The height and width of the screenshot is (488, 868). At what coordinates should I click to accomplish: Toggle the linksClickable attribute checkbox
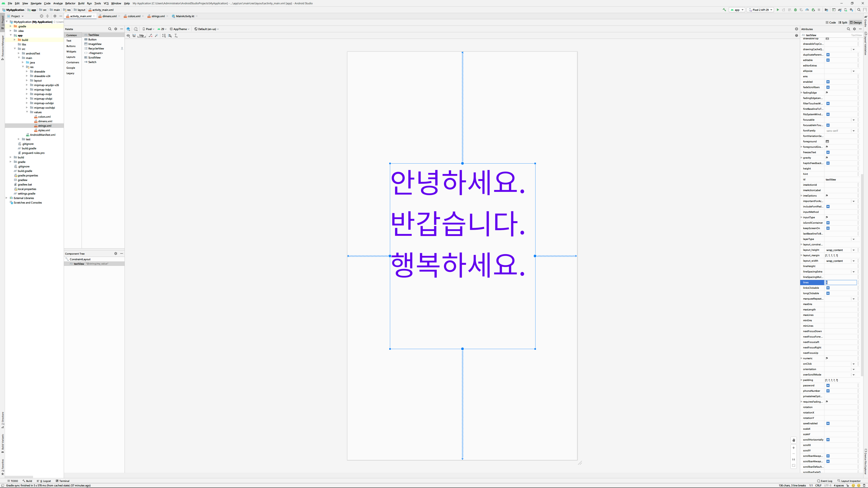pyautogui.click(x=828, y=288)
